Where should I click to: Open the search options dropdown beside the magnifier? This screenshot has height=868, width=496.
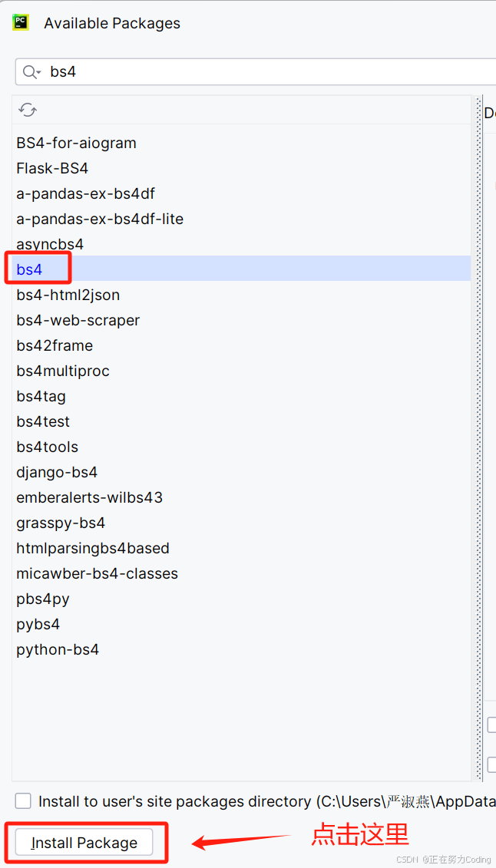point(37,71)
